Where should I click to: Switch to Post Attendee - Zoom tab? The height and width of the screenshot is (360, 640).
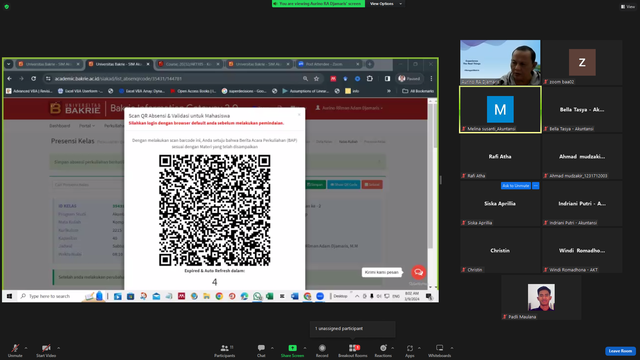(x=328, y=64)
